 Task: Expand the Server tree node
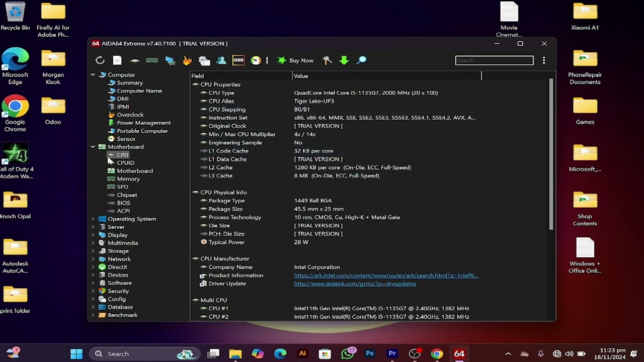click(93, 227)
